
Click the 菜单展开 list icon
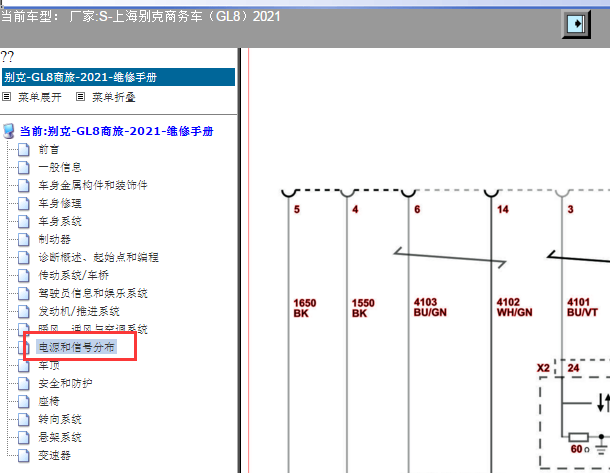click(x=7, y=96)
